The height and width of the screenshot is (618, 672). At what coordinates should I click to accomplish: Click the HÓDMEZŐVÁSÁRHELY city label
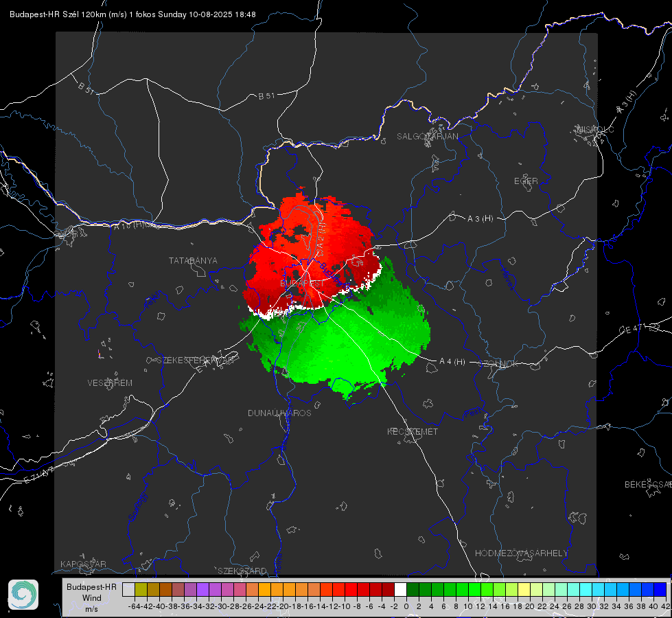[x=521, y=553]
